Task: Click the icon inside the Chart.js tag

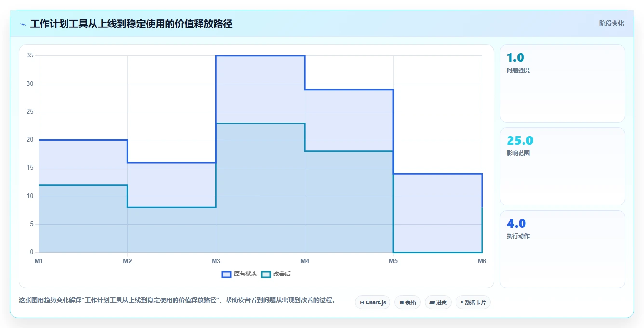Action: pos(362,303)
